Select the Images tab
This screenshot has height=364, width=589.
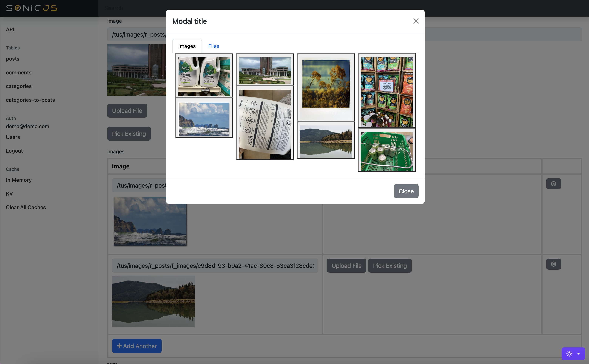point(187,46)
